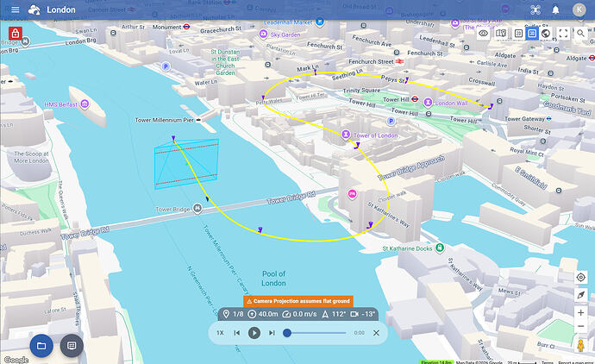Click the Tower Hill underground symbol
595x364 pixels.
[415, 99]
